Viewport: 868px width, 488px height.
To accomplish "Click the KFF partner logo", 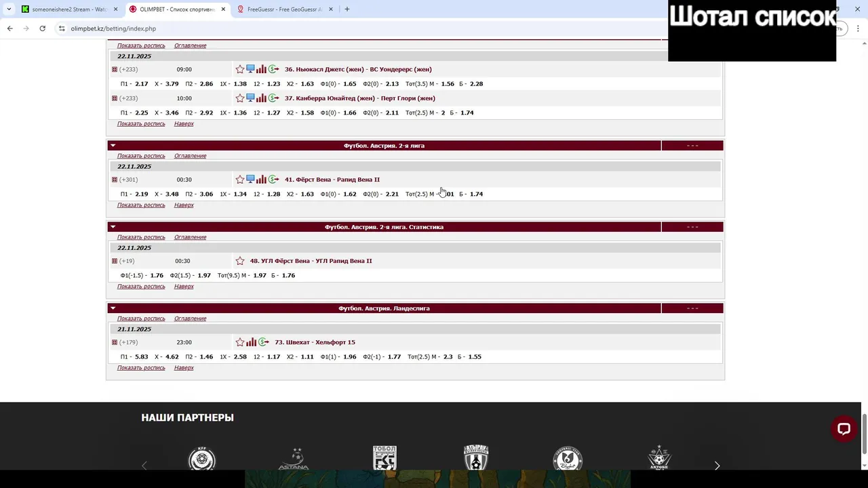I will tap(202, 459).
